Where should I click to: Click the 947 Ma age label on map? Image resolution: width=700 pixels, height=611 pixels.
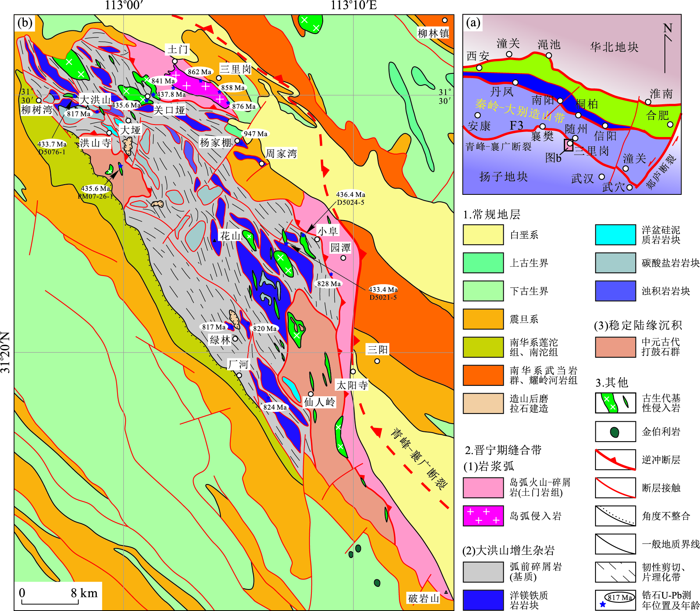coord(256,134)
